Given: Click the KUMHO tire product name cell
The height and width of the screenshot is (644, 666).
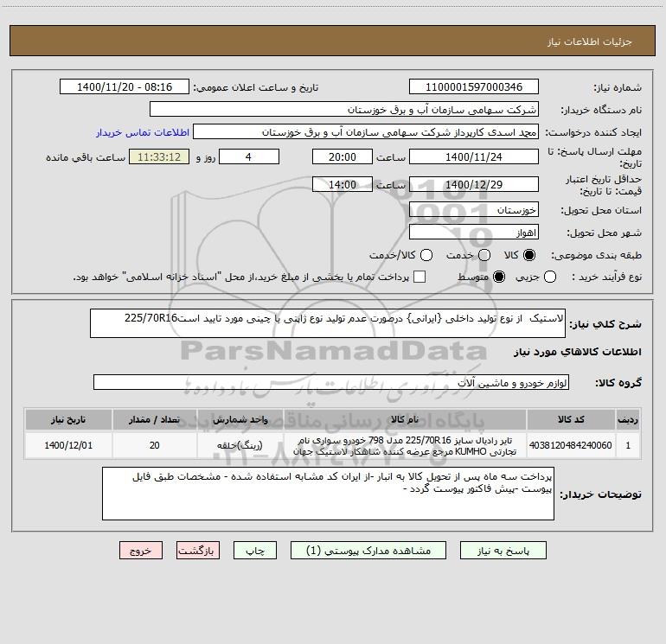Looking at the screenshot, I should (405, 445).
